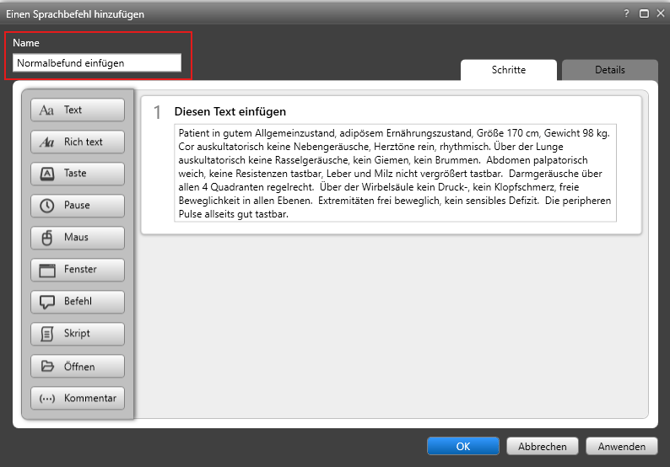Add a Rich text step
670x467 pixels.
pos(77,142)
